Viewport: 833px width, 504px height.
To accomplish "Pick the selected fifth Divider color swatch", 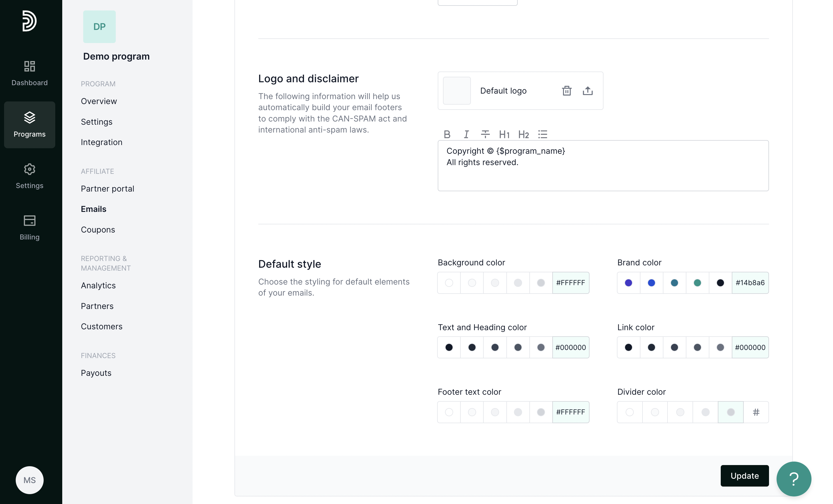I will coord(731,412).
